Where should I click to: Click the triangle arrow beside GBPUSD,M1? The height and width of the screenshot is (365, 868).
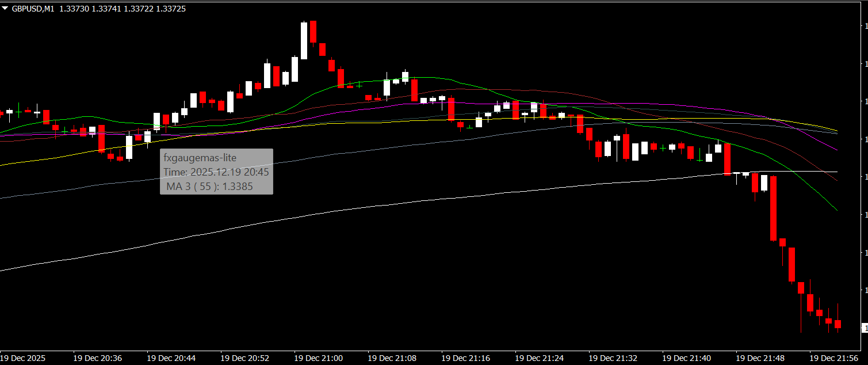5,9
